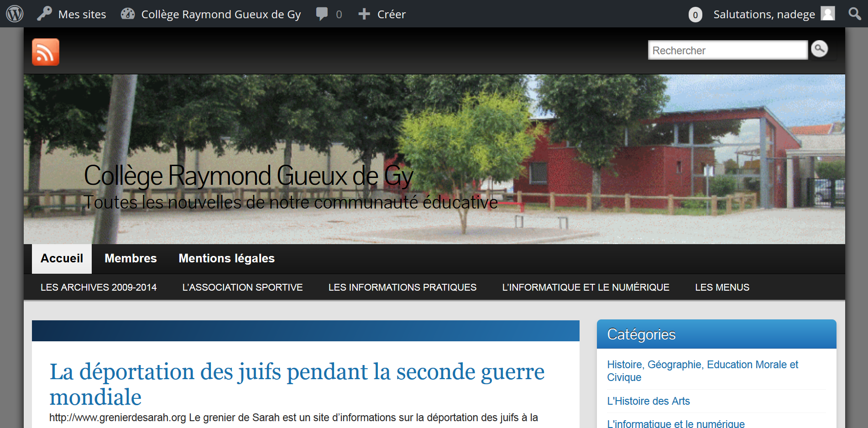Image resolution: width=868 pixels, height=428 pixels.
Task: Open LES INFORMATIONS PRATIQUES menu item
Action: (402, 287)
